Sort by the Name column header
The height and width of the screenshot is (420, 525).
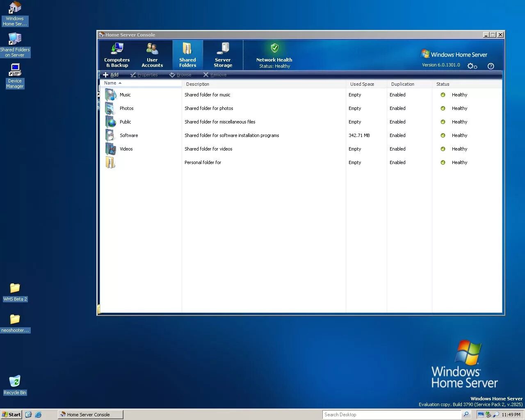click(141, 83)
